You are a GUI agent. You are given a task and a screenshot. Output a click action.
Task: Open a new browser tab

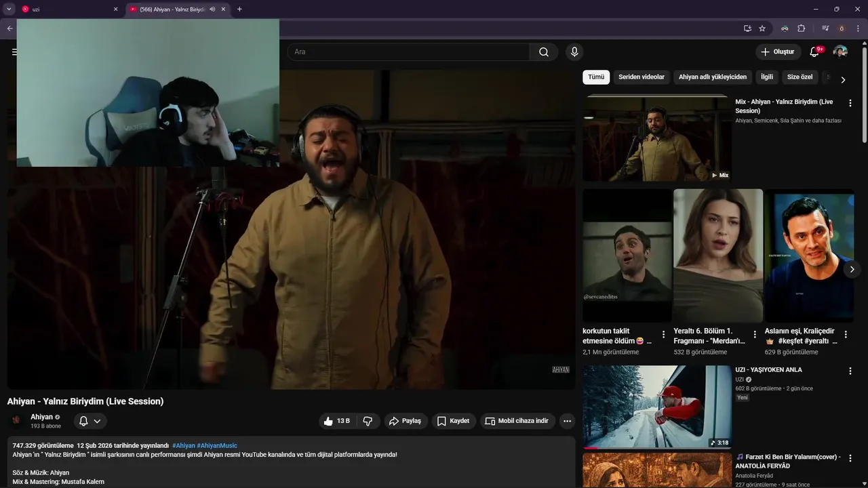[x=239, y=9]
